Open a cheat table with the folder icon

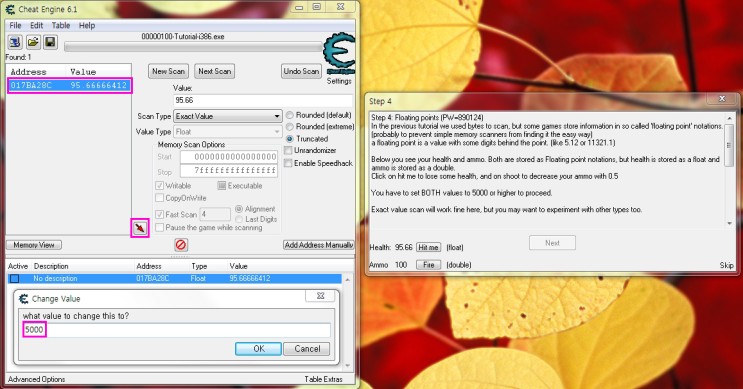coord(33,42)
